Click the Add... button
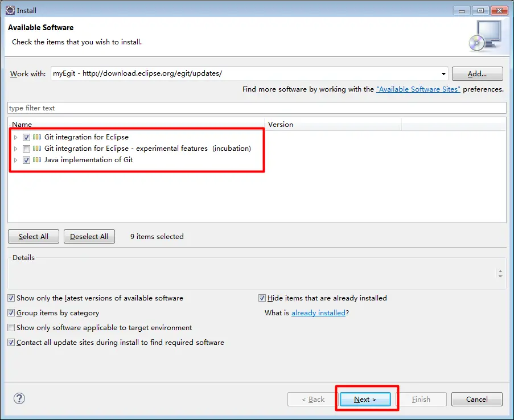This screenshot has height=420, width=514. point(477,74)
